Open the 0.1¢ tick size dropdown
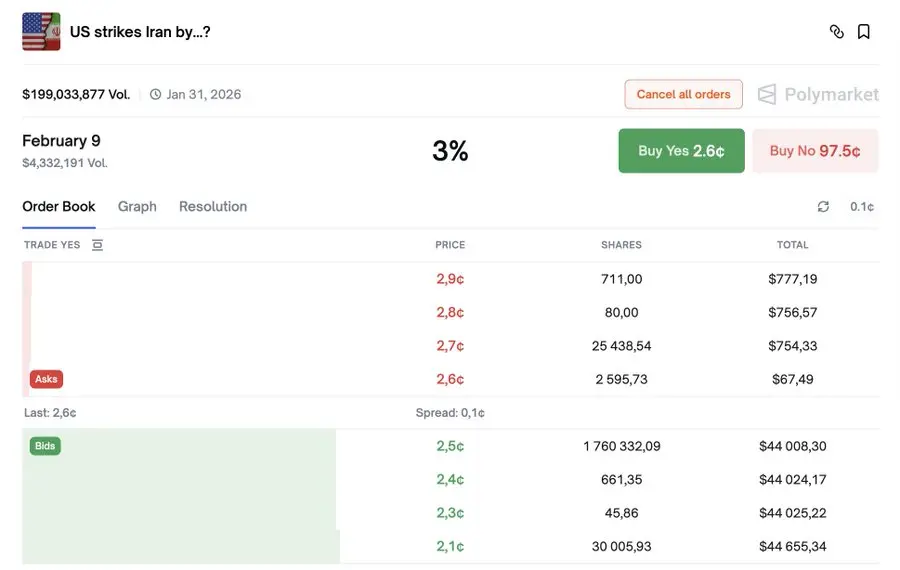Image resolution: width=900 pixels, height=570 pixels. 862,207
